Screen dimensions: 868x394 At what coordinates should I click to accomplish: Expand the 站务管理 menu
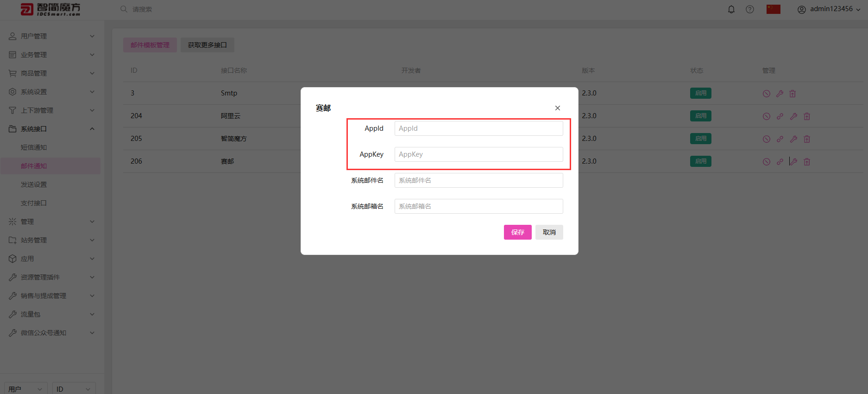click(x=52, y=240)
